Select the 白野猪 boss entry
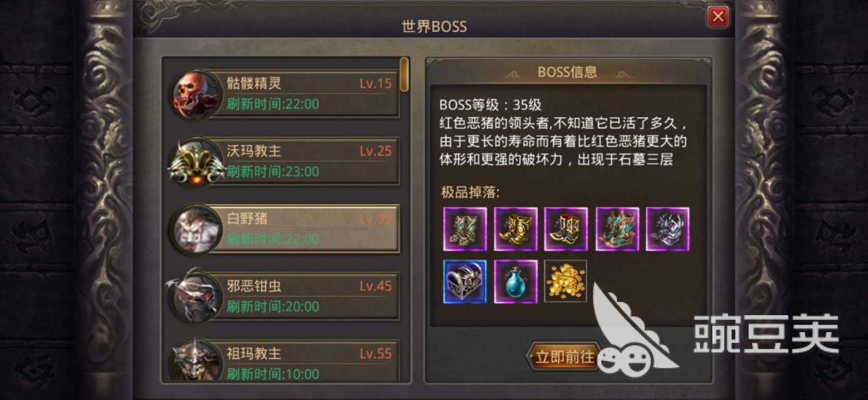Screen dimensions: 868x400 point(285,229)
